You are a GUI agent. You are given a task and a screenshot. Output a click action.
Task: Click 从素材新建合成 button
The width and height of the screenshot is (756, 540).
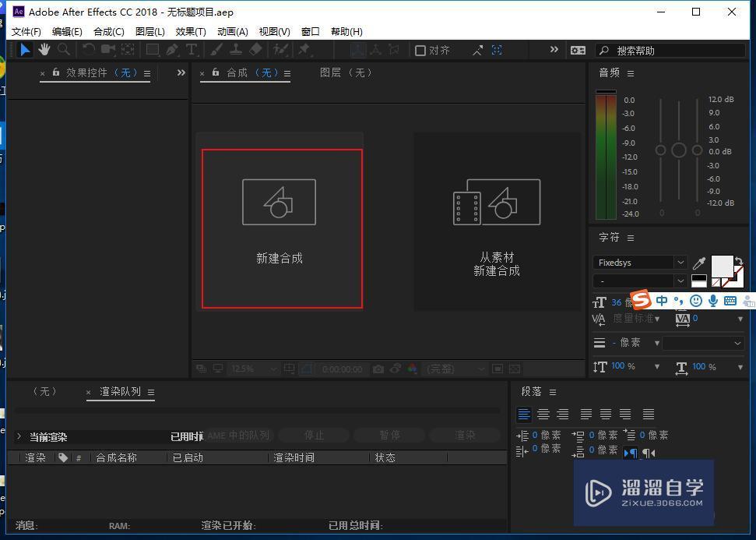[497, 221]
